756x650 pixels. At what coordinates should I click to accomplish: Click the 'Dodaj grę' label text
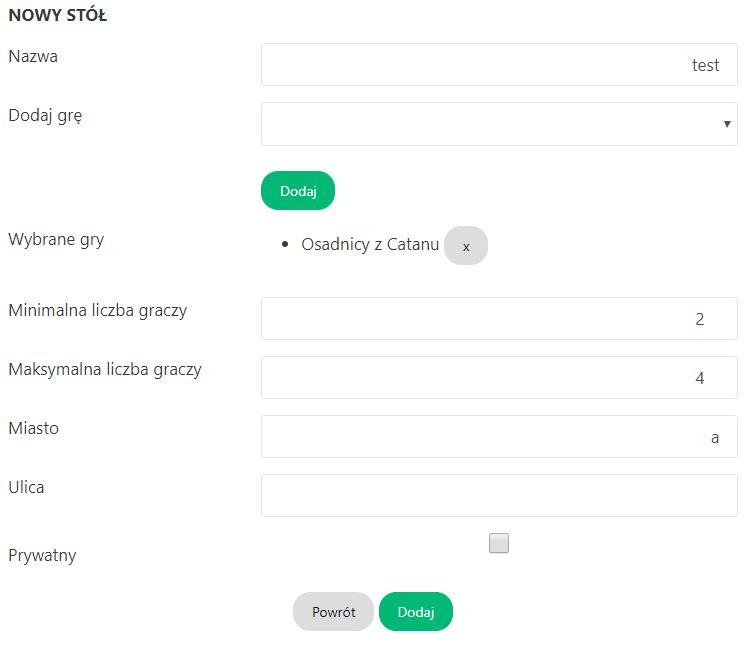point(45,116)
